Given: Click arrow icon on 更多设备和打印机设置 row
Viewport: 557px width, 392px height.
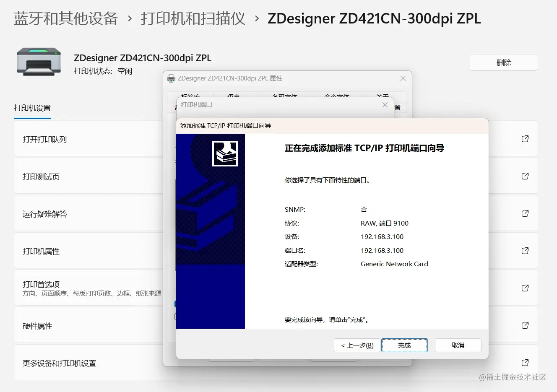Looking at the screenshot, I should point(525,363).
